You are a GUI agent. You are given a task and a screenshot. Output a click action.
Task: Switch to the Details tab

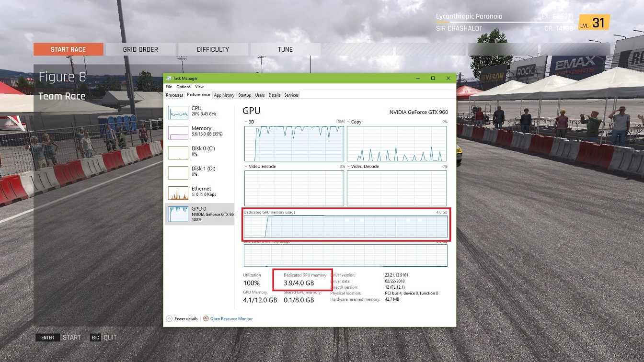[275, 95]
